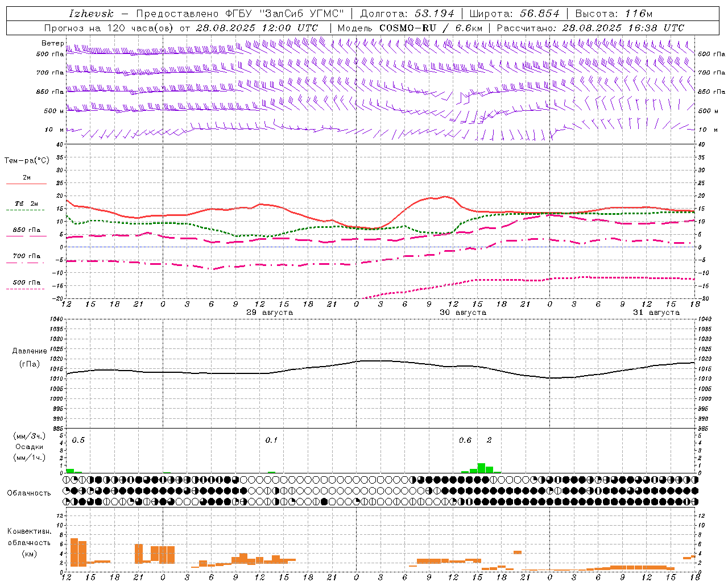Select the "(мм/1ч.)" precipitation unit label

click(x=30, y=458)
